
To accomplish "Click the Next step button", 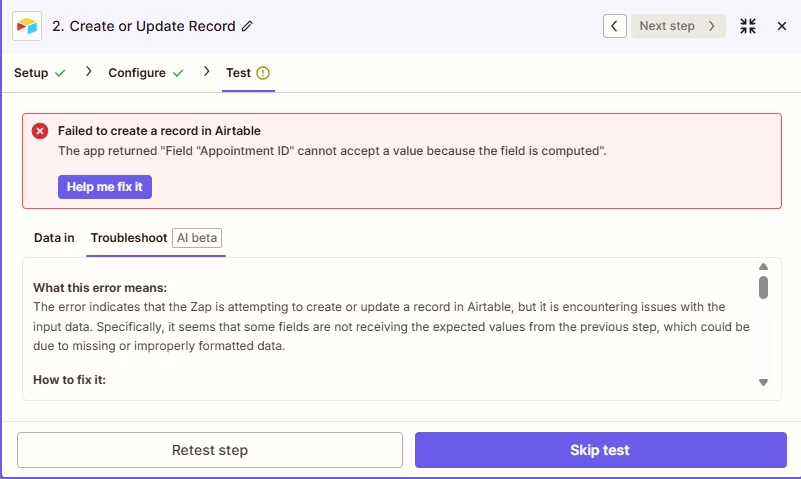I will pyautogui.click(x=678, y=26).
